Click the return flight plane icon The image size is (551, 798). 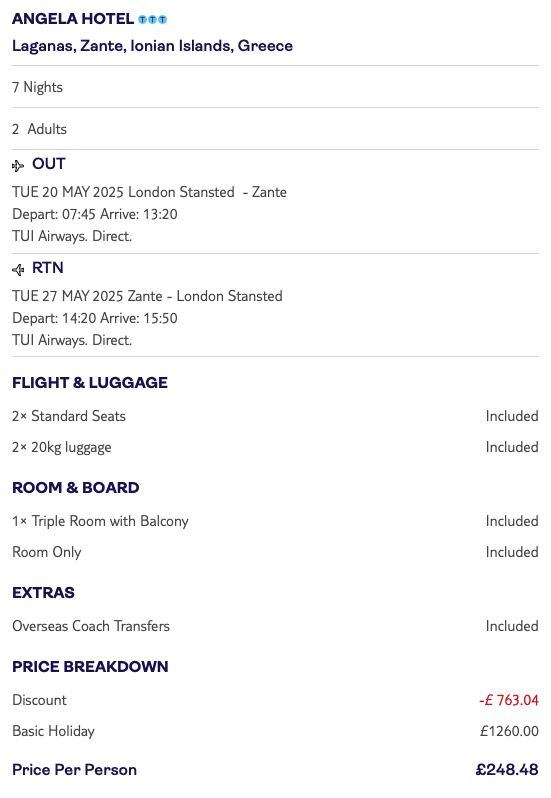[18, 269]
